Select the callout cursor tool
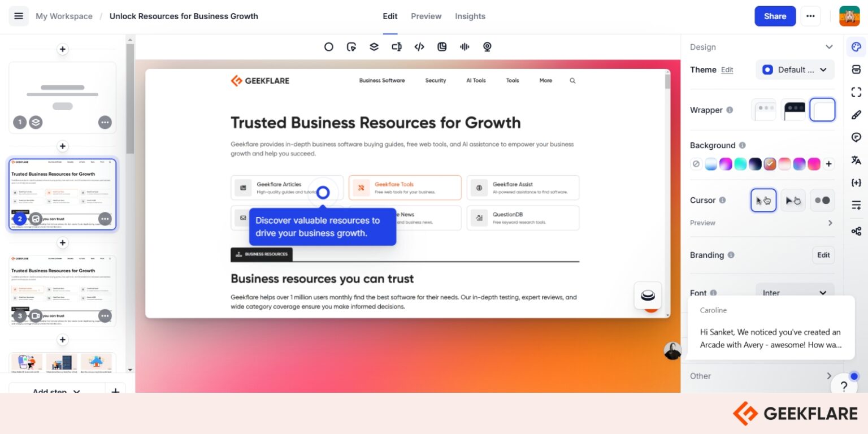Screen dimensions: 868x434 351,47
